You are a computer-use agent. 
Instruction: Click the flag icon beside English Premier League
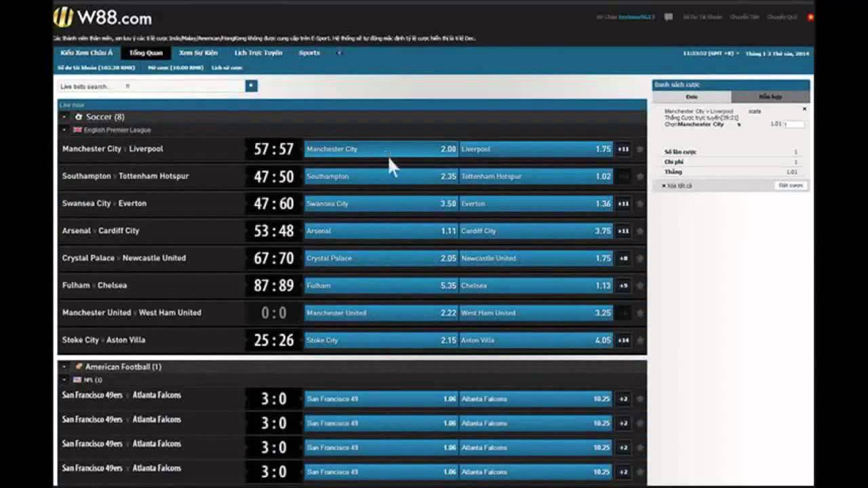point(77,129)
